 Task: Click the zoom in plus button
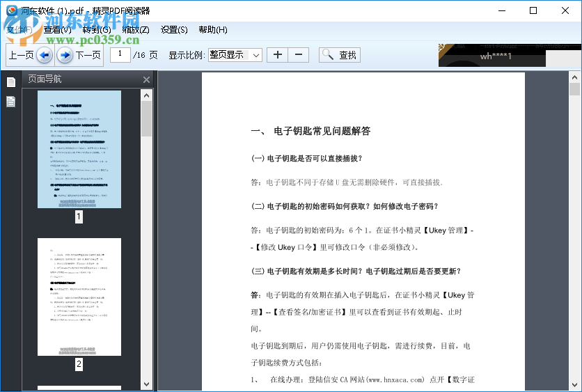click(x=277, y=55)
